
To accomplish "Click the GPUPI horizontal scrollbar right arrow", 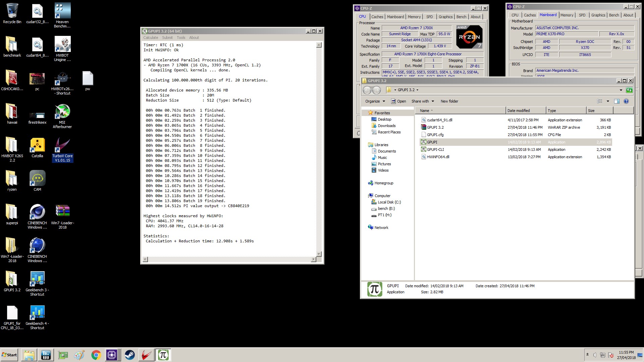I will tap(313, 259).
